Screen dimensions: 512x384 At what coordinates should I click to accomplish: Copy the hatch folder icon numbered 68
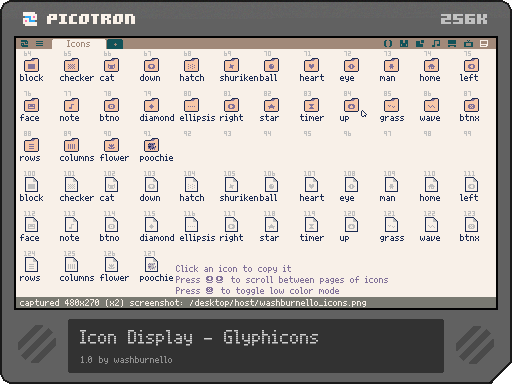pos(191,65)
